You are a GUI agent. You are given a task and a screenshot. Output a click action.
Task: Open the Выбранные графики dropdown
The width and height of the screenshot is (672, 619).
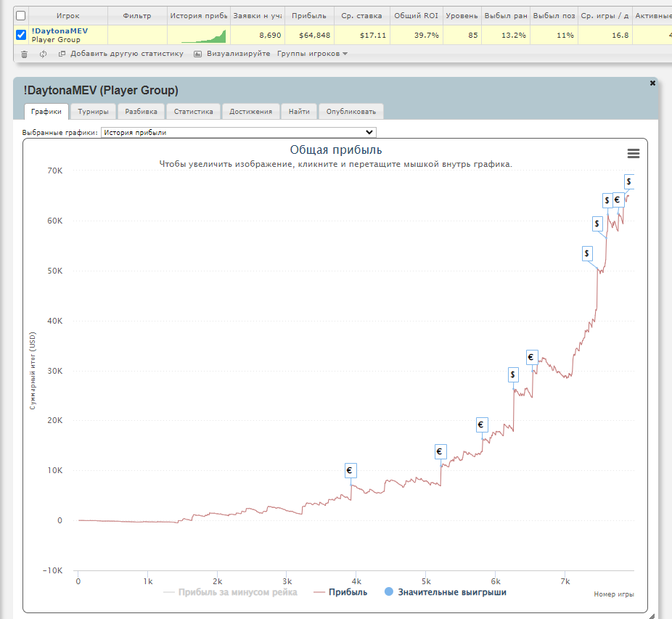tap(239, 133)
